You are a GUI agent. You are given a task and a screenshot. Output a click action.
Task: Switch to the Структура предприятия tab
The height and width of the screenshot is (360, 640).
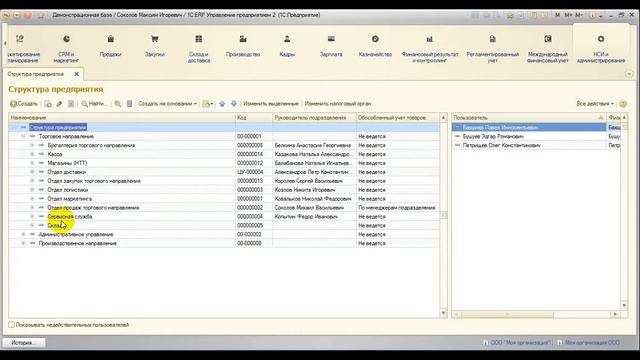36,74
